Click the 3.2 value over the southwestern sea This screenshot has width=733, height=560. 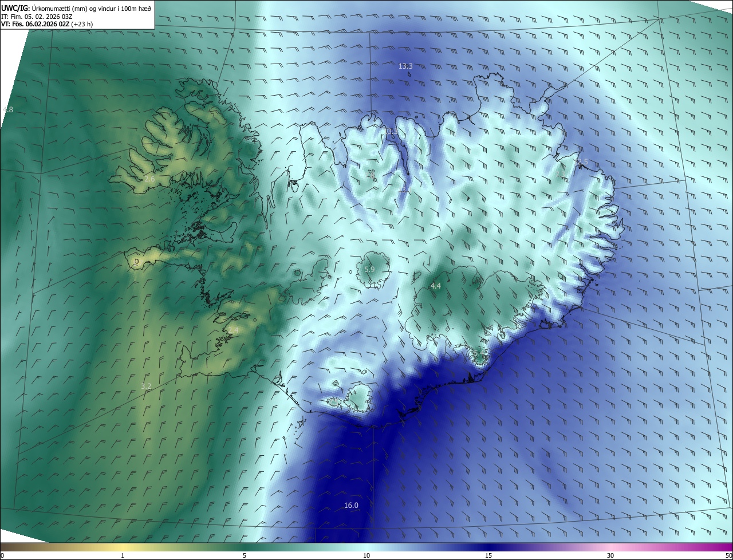(146, 387)
